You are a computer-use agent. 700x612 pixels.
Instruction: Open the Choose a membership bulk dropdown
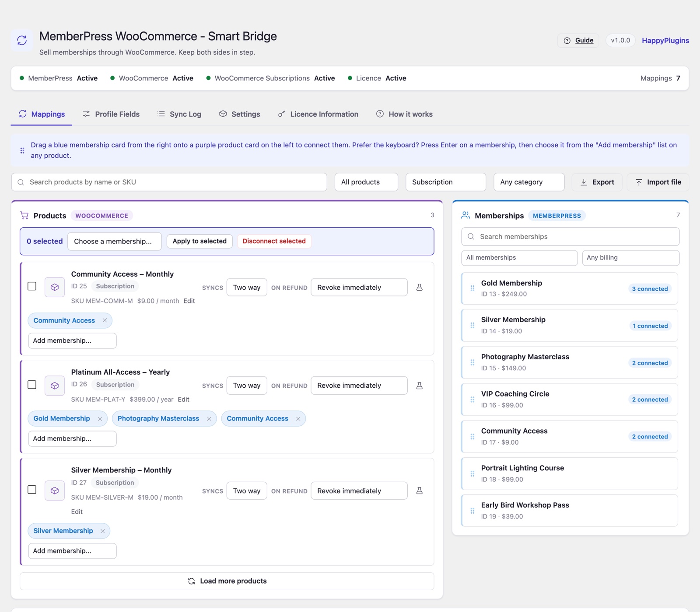(115, 241)
